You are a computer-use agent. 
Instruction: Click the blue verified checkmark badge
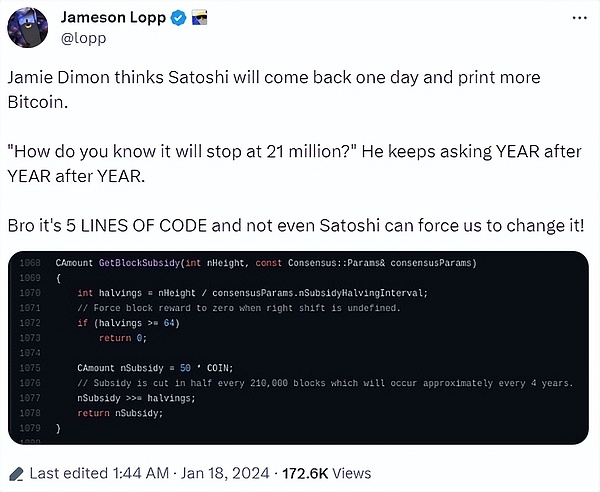coord(178,18)
